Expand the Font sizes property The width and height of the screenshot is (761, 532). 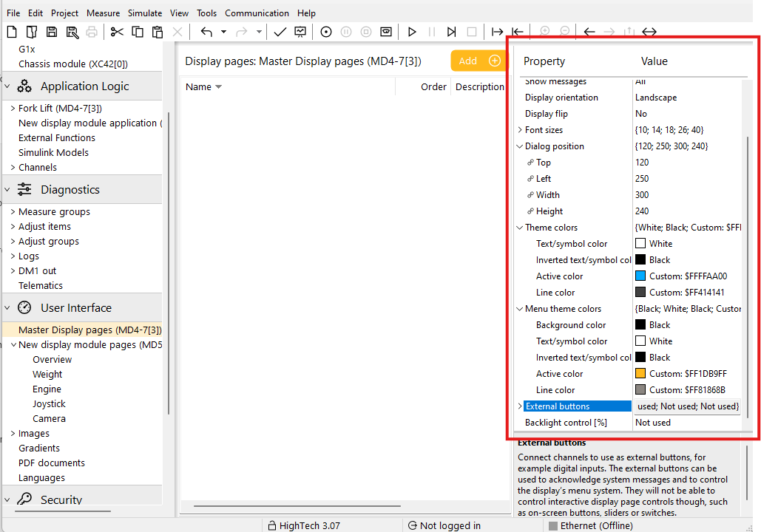pyautogui.click(x=520, y=130)
